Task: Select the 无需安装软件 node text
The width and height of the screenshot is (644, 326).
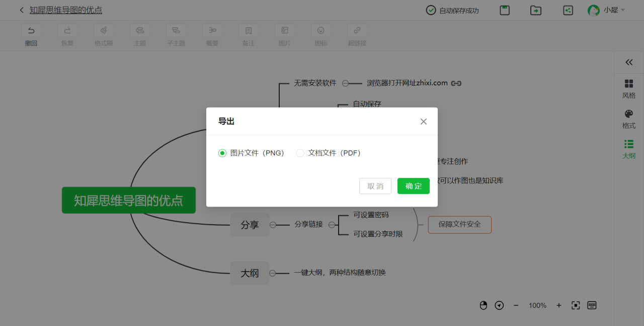Action: pyautogui.click(x=315, y=83)
